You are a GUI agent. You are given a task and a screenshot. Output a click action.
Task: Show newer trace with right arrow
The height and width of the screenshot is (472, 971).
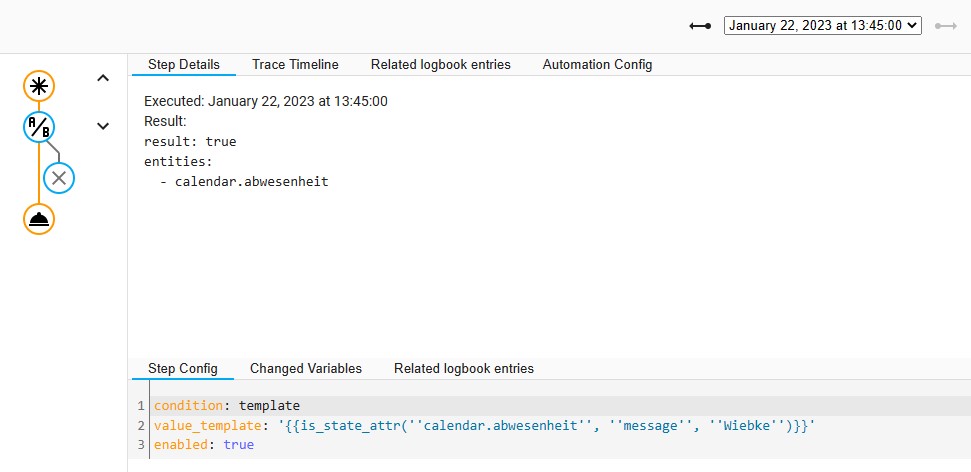(946, 26)
